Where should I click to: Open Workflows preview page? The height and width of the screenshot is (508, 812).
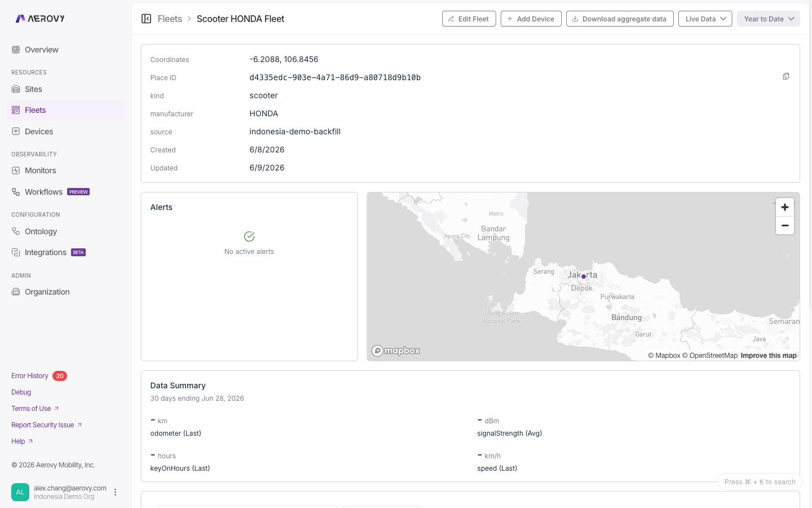pos(65,192)
